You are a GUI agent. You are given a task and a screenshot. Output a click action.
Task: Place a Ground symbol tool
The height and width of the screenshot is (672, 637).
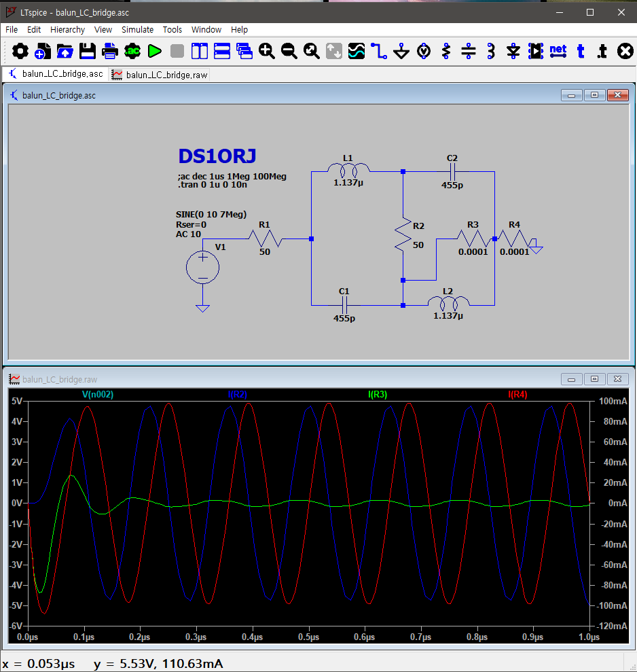401,52
